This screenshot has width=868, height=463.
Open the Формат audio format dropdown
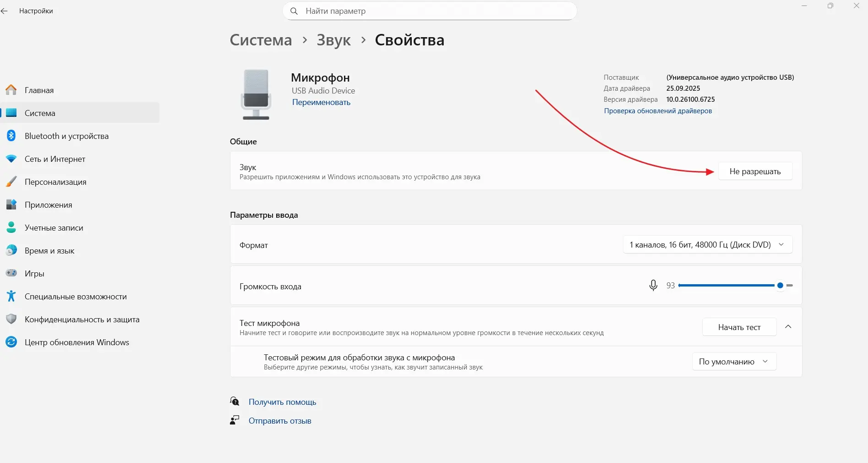coord(707,245)
